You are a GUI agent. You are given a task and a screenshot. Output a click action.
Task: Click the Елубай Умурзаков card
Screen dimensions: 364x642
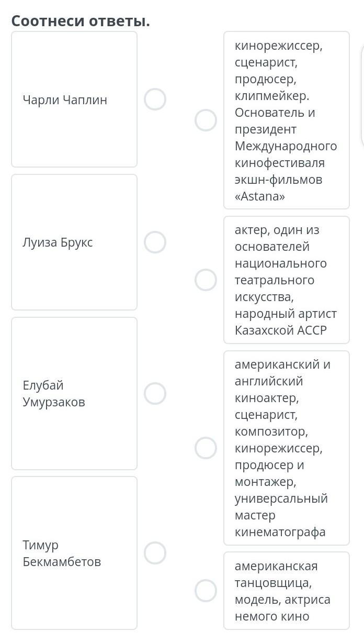pos(74,393)
